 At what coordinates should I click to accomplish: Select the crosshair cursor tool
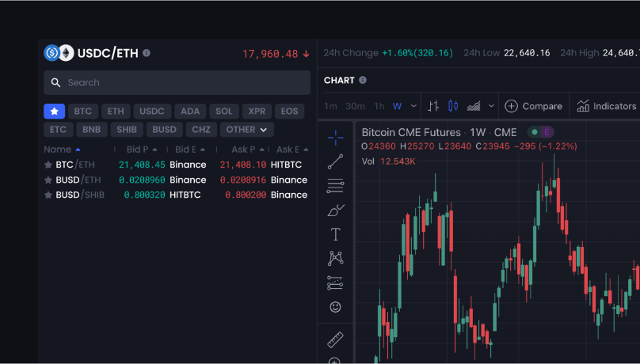(335, 137)
